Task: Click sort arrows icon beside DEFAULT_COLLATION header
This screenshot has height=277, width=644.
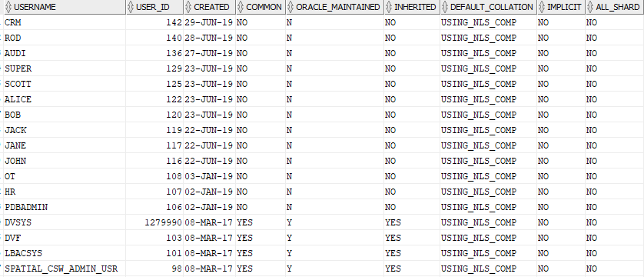Action: pyautogui.click(x=445, y=7)
